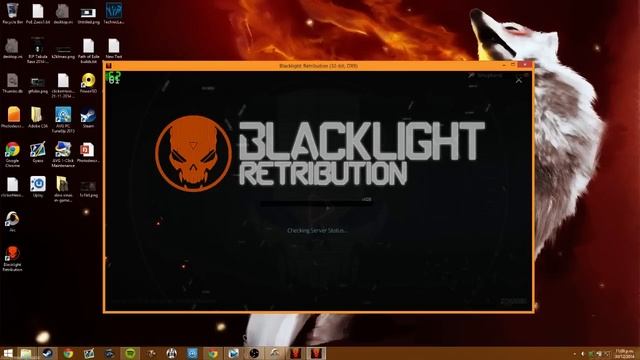Switch to the Arc taskbar icon

pos(274,353)
